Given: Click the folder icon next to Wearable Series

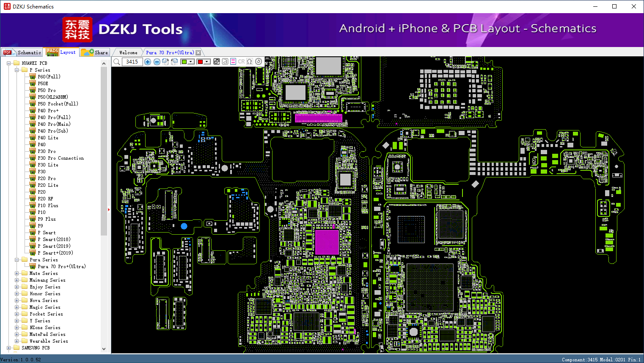Looking at the screenshot, I should (25, 341).
